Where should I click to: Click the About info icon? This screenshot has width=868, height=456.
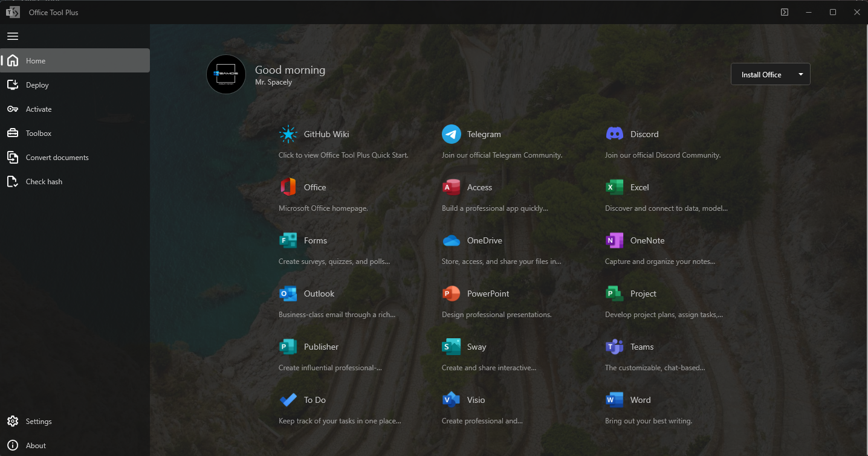(13, 445)
